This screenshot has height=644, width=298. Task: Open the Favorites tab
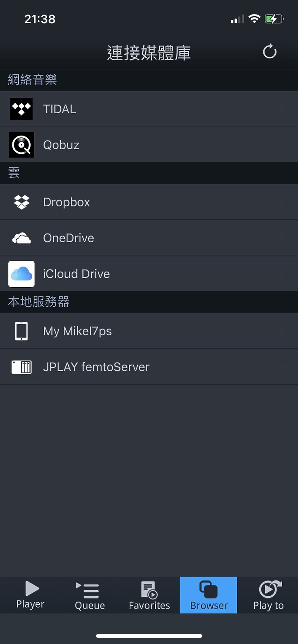click(x=149, y=595)
